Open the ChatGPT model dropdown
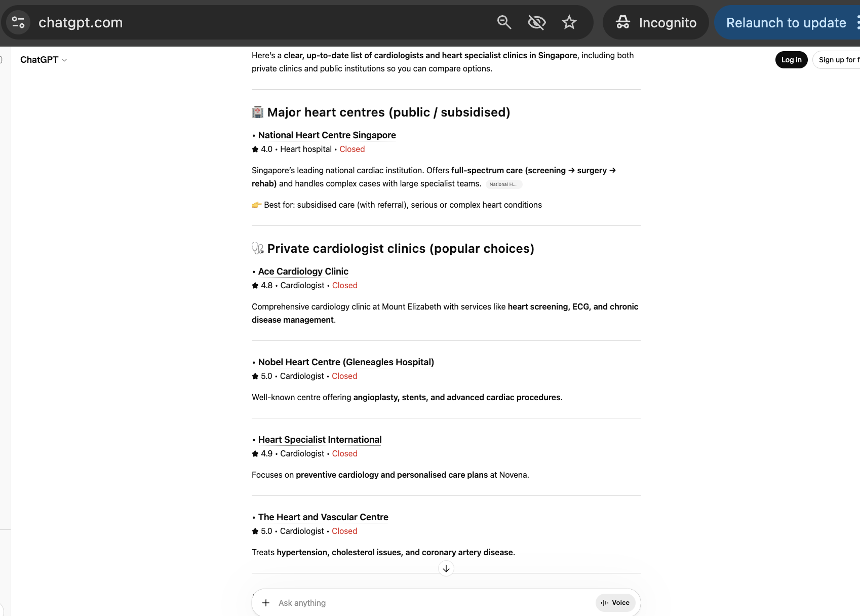The width and height of the screenshot is (860, 616). click(44, 60)
